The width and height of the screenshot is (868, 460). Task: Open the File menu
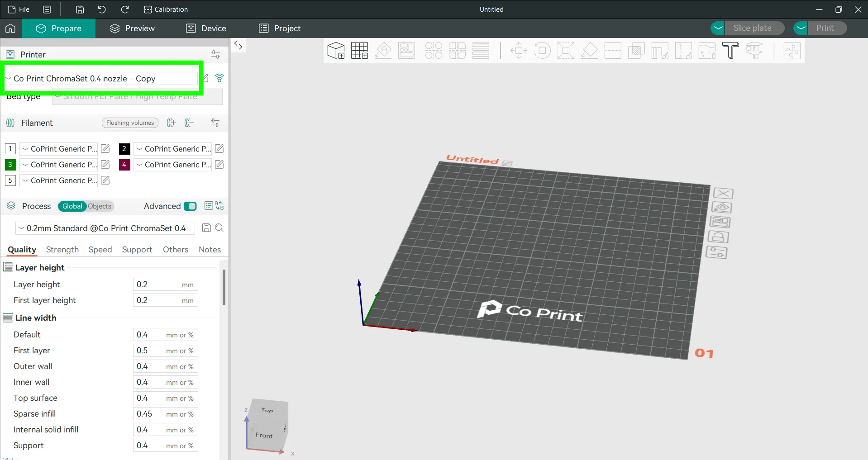(x=19, y=9)
